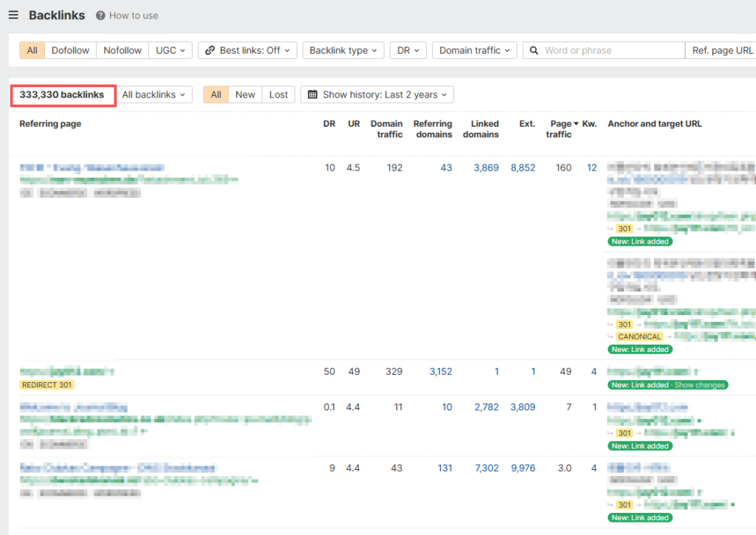Switch to the New backlinks tab
The height and width of the screenshot is (535, 756).
pyautogui.click(x=245, y=94)
